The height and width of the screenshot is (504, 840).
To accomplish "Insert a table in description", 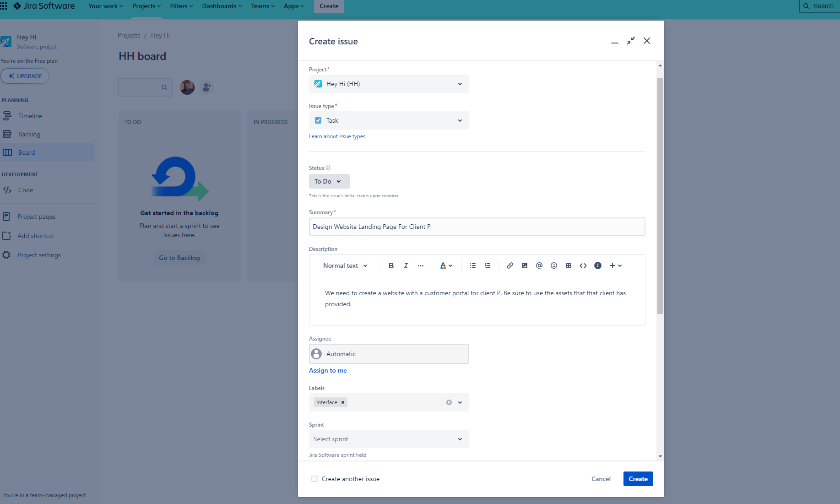I will point(568,266).
